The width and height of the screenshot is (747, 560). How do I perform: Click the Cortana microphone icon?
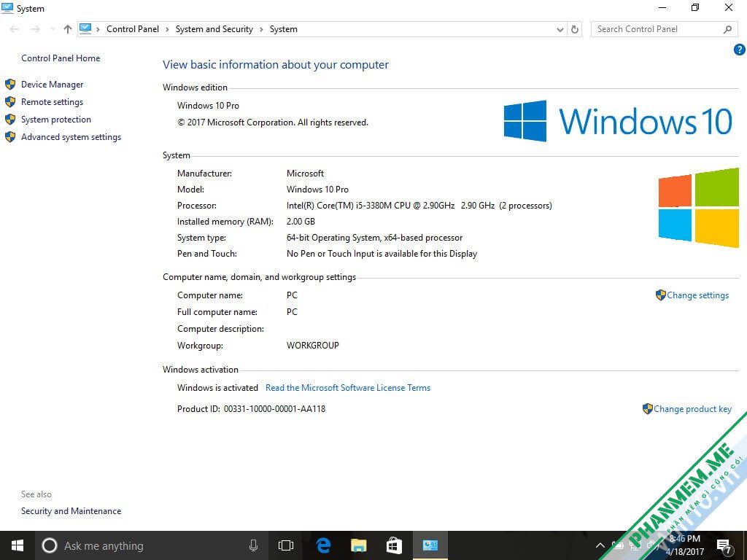(253, 545)
